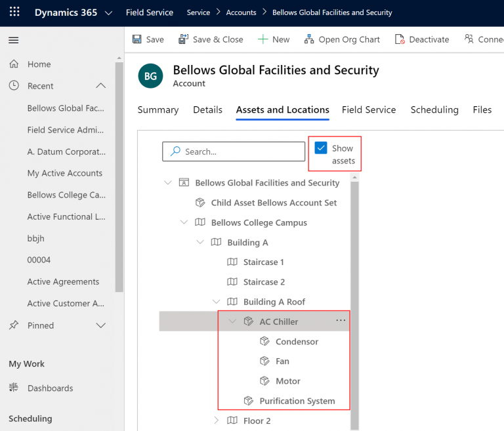This screenshot has height=431, width=504.
Task: Collapse the Bellows College Campus node
Action: click(184, 222)
